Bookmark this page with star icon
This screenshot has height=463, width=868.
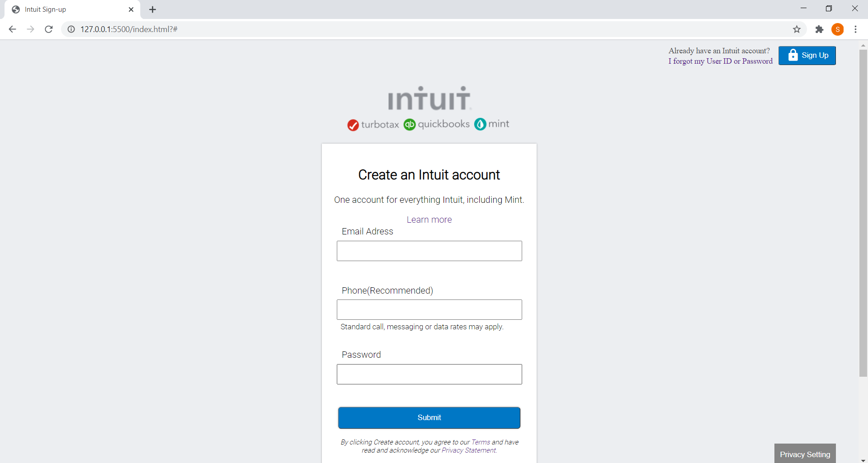(797, 29)
